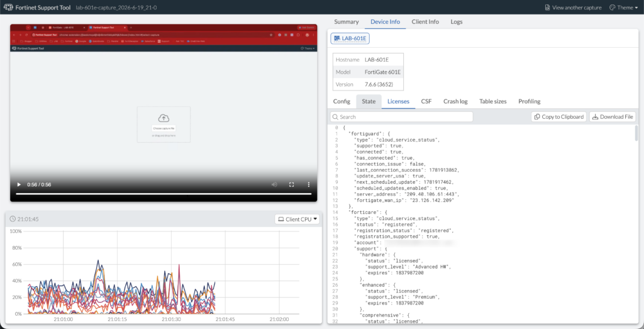Open the Client Info tab
The image size is (644, 329).
point(425,22)
